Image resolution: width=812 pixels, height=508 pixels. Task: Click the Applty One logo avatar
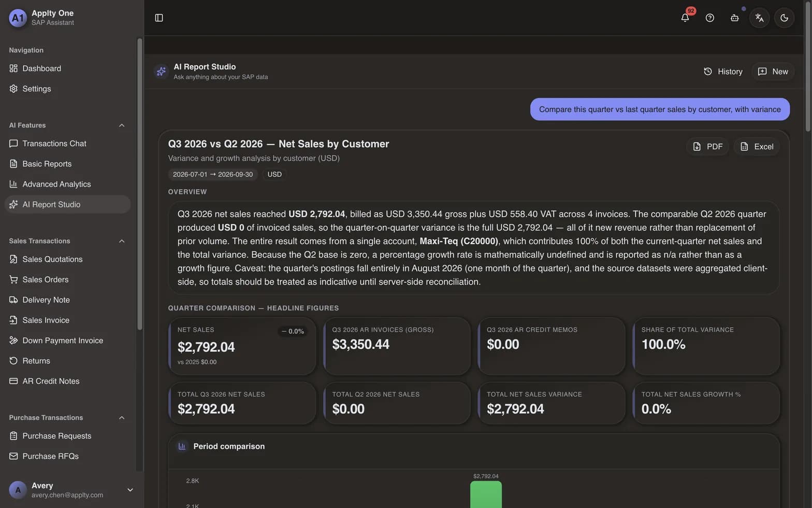(x=18, y=18)
